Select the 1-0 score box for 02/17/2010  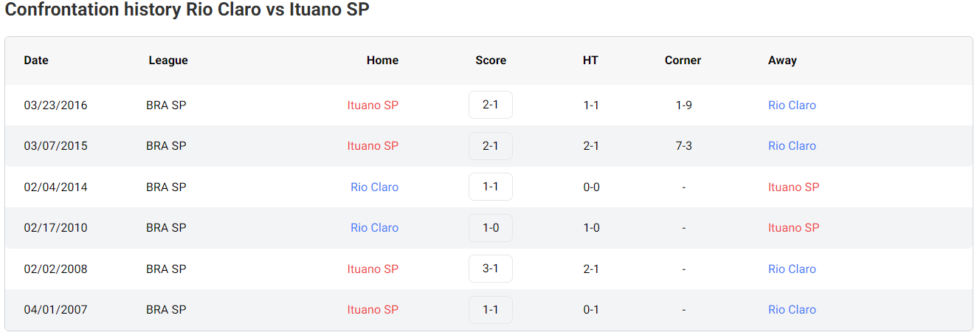(491, 228)
